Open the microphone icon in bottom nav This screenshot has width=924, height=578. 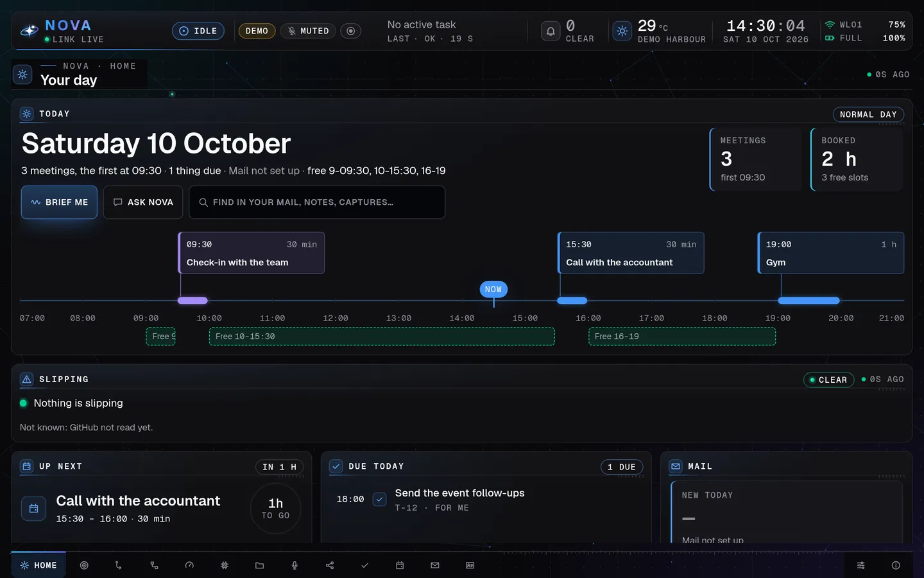point(295,565)
